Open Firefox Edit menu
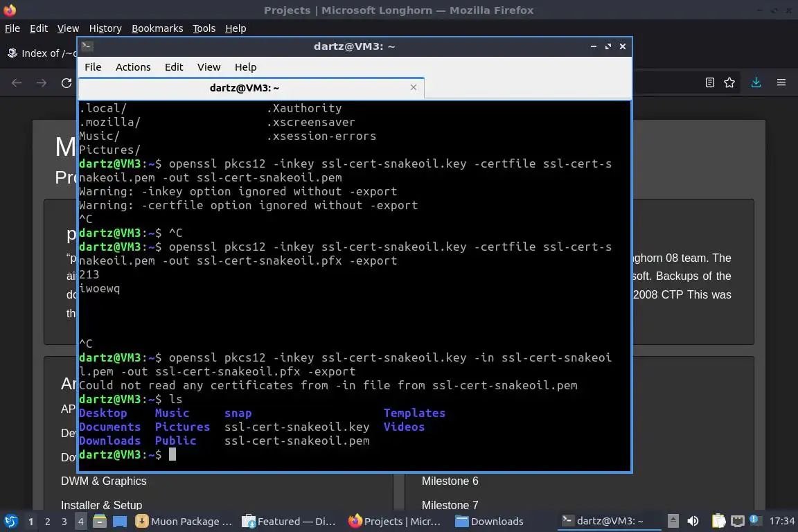This screenshot has height=532, width=798. [39, 28]
